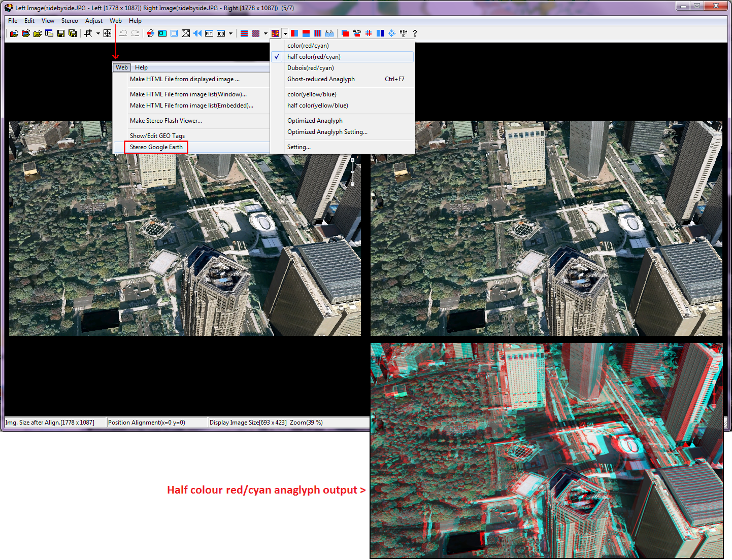Click the red/cyan anaglyph output image
This screenshot has width=732, height=560.
tap(547, 450)
